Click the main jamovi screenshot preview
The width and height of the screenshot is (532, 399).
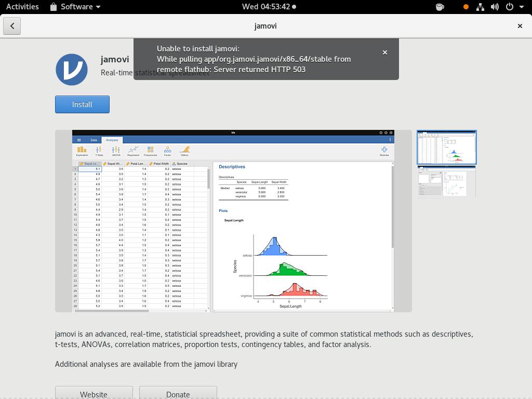[x=233, y=221]
